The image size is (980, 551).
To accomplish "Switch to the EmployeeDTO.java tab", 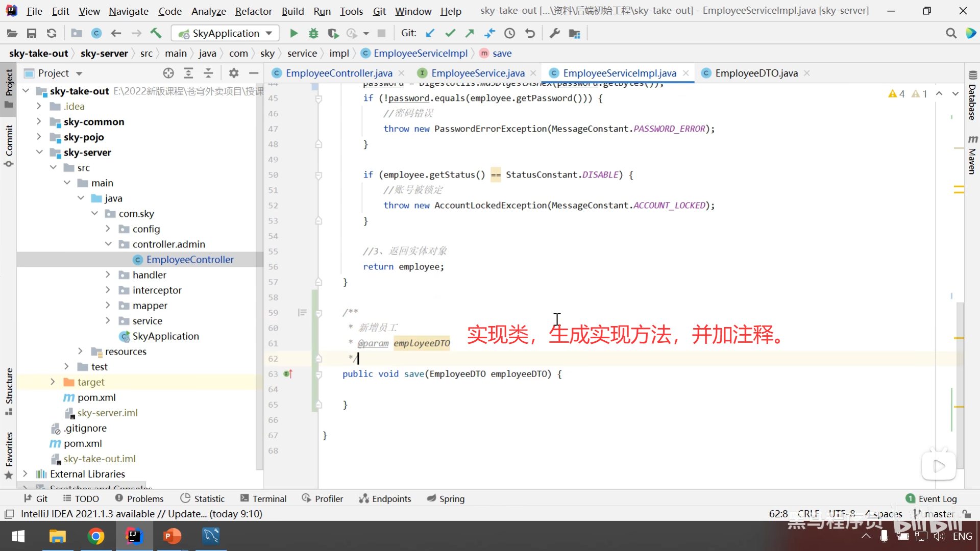I will tap(756, 73).
